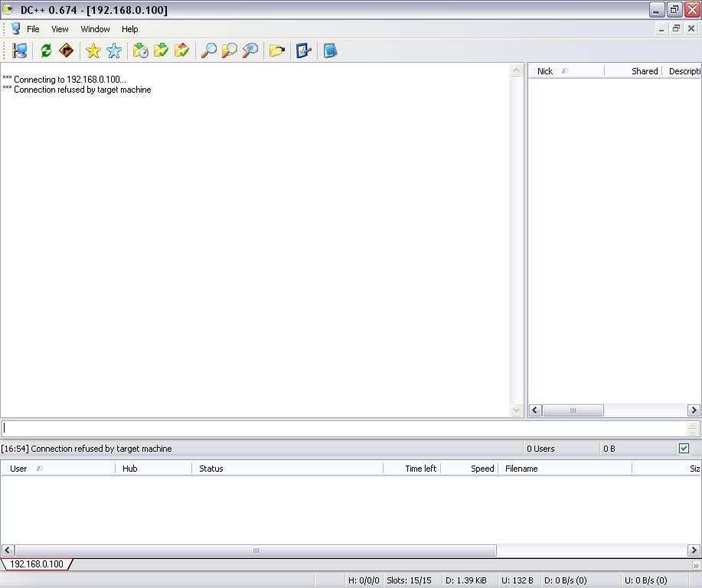Sort user list by Nick column
Viewport: 702px width, 588px height.
click(x=566, y=71)
